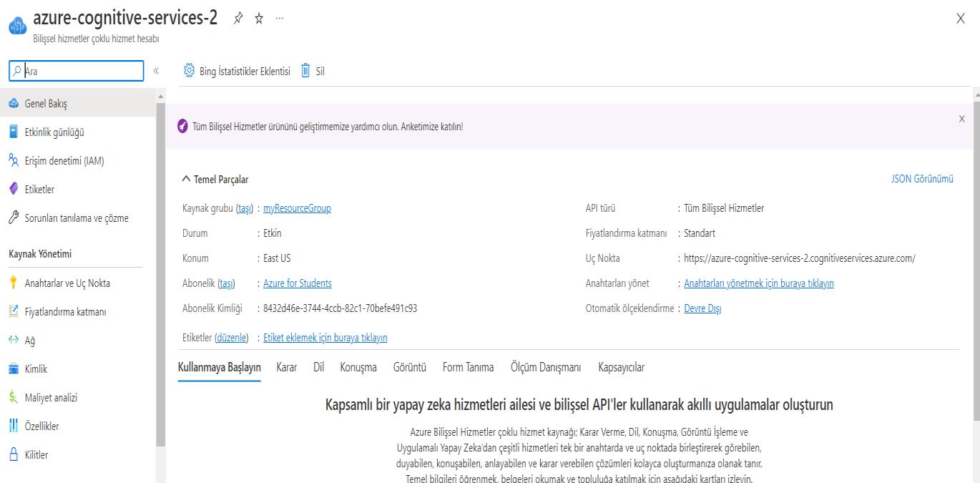Click the Sorunları tanılama ve çözme wrench icon
The width and height of the screenshot is (980, 483).
coord(13,218)
